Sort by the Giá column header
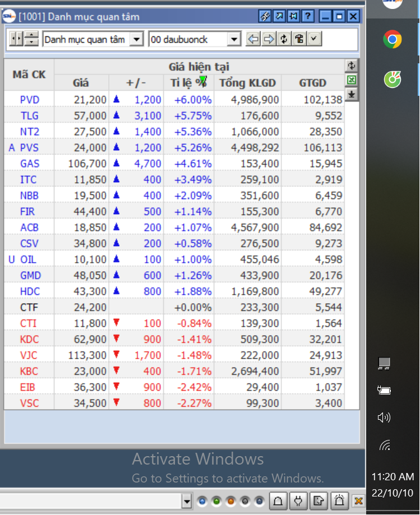The image size is (420, 515). tap(81, 83)
